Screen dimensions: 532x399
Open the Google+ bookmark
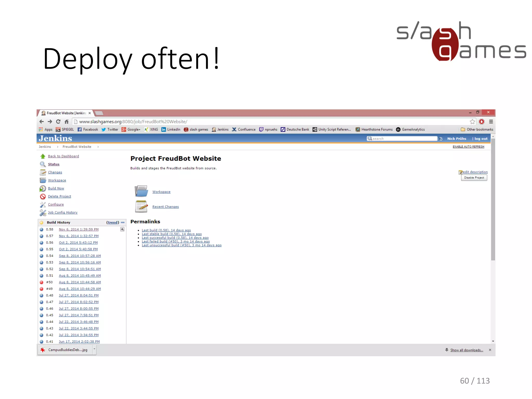tap(131, 129)
